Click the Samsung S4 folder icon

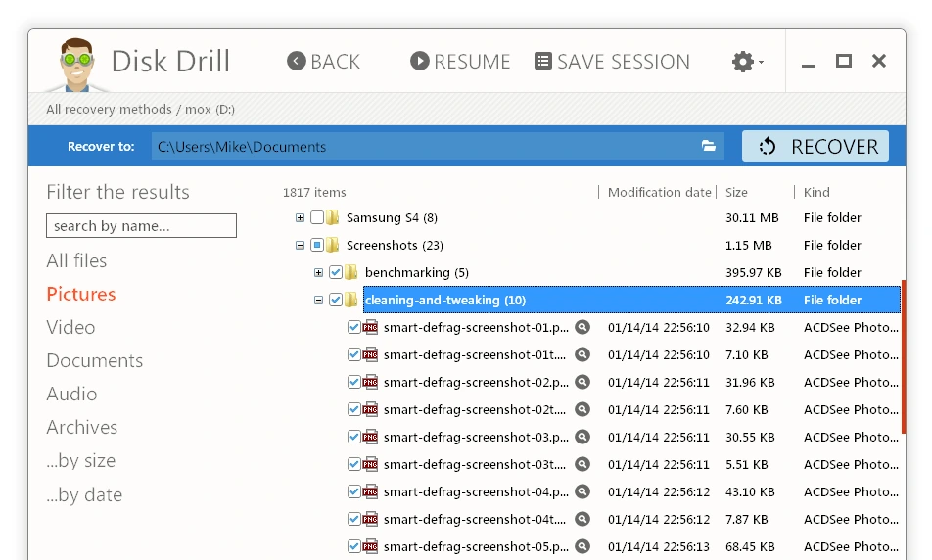[333, 217]
